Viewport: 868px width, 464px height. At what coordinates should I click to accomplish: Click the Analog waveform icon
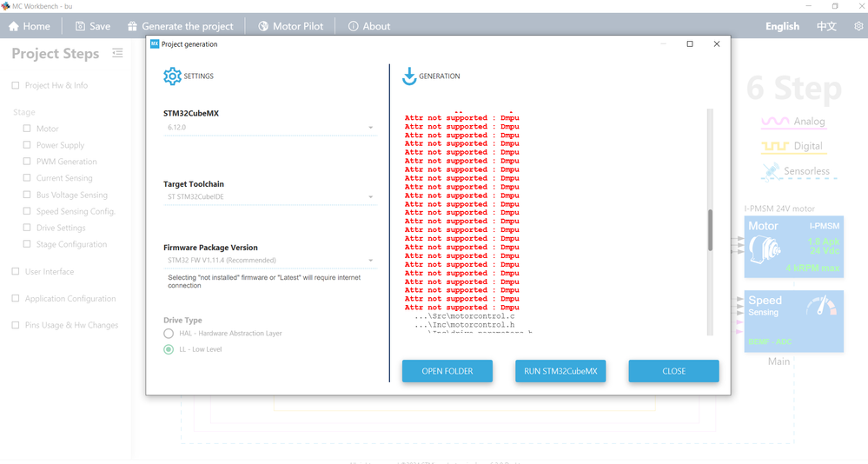776,122
